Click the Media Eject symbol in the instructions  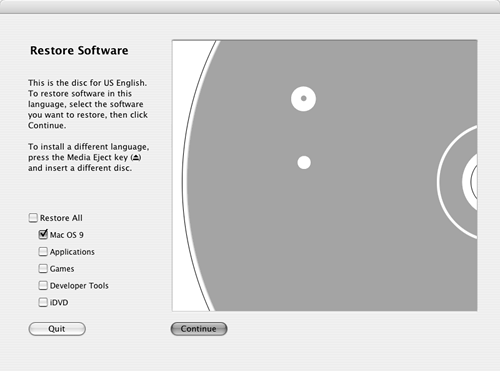coord(136,157)
